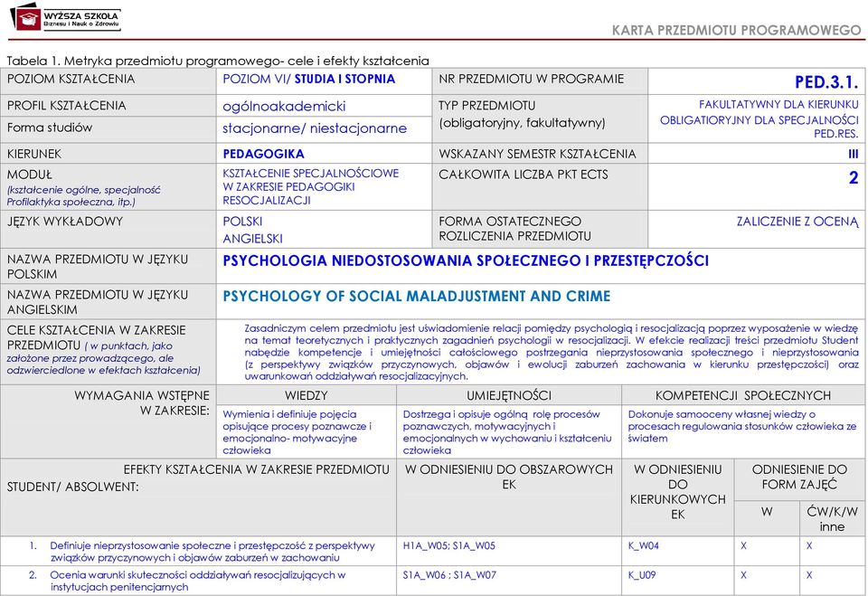Select the header text KARTA PRZEDMIOTU PROGRAMOWEGO
Image resolution: width=868 pixels, height=596 pixels.
pos(737,30)
